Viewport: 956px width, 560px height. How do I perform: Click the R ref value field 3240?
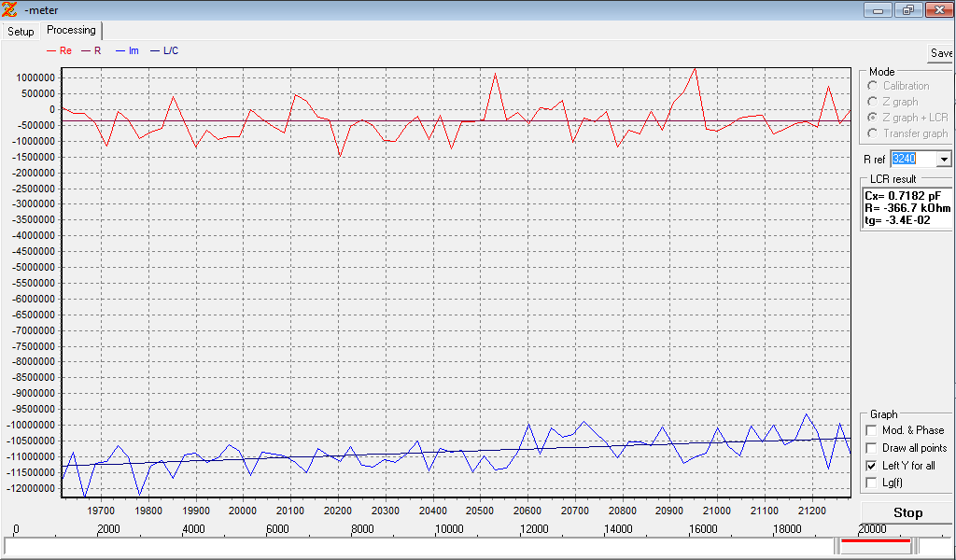click(913, 159)
